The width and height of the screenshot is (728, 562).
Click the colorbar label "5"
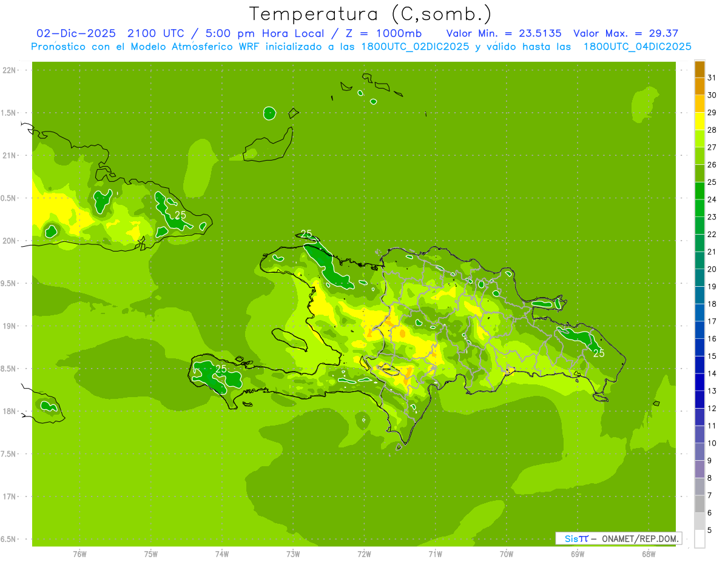[x=710, y=530]
